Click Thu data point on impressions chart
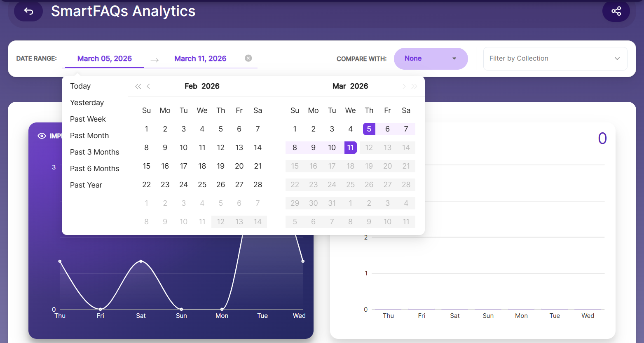 60,261
